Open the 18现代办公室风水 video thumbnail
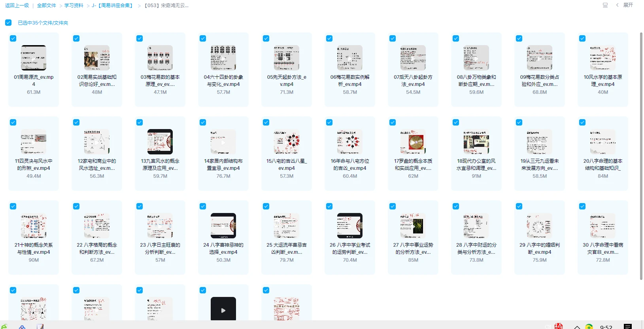The height and width of the screenshot is (329, 644). [476, 142]
